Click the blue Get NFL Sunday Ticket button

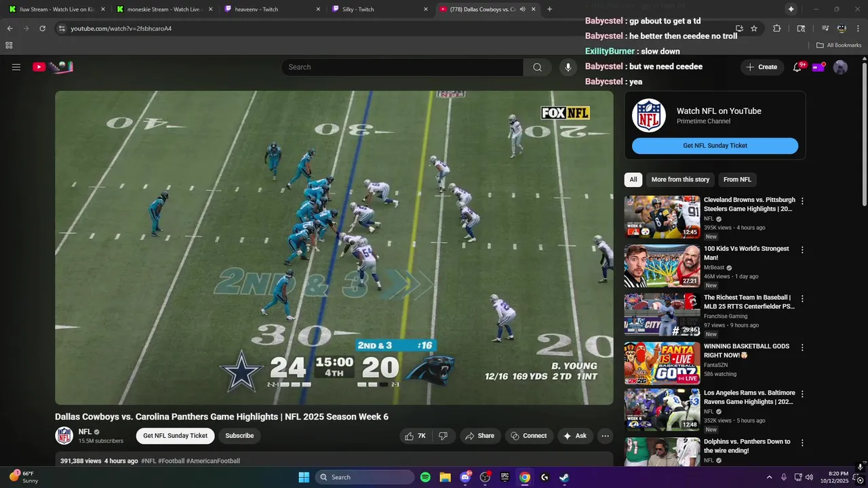click(715, 146)
